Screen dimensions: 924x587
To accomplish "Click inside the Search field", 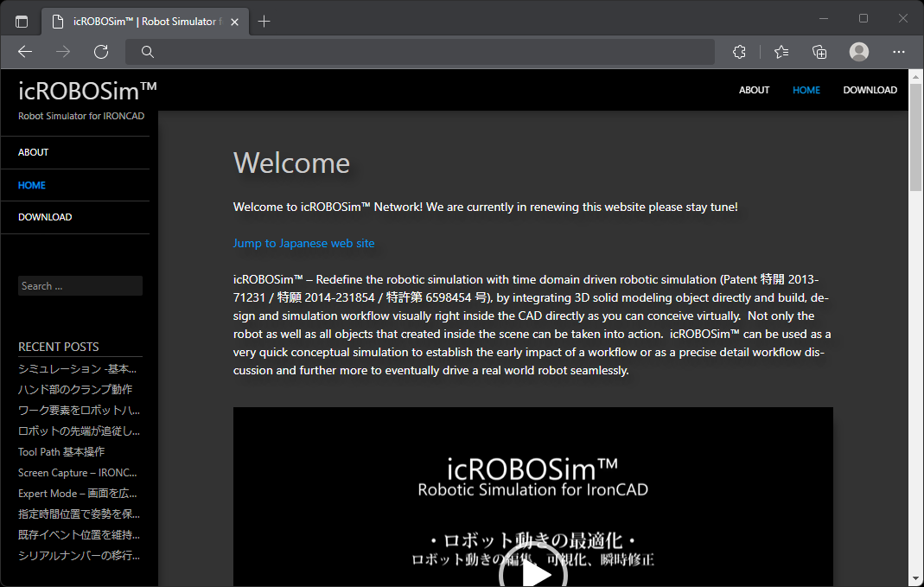I will coord(80,285).
